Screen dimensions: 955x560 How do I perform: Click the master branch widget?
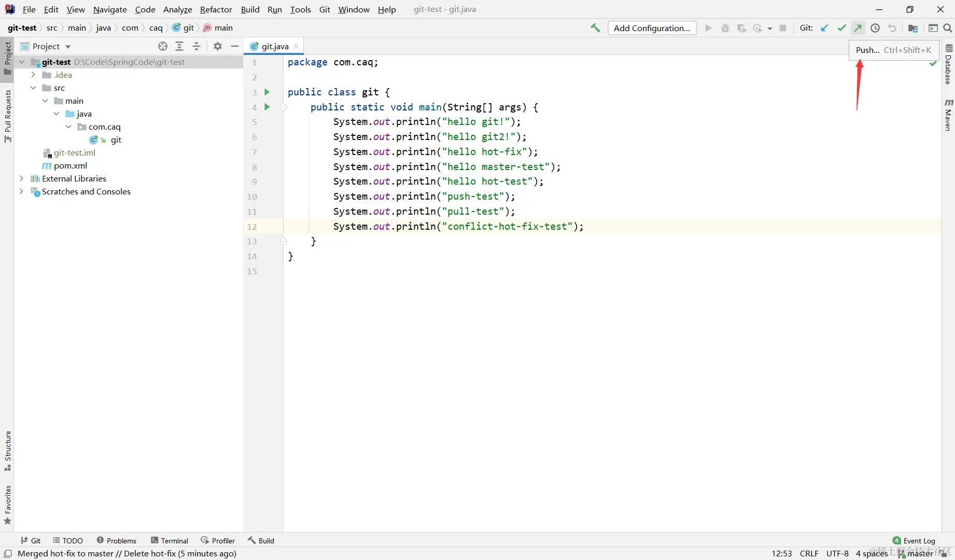(x=916, y=554)
